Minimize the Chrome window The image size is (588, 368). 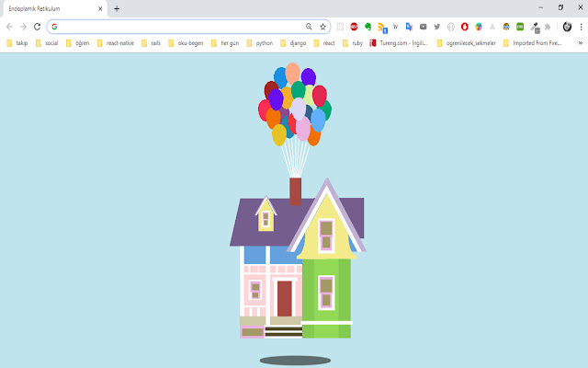coord(540,7)
